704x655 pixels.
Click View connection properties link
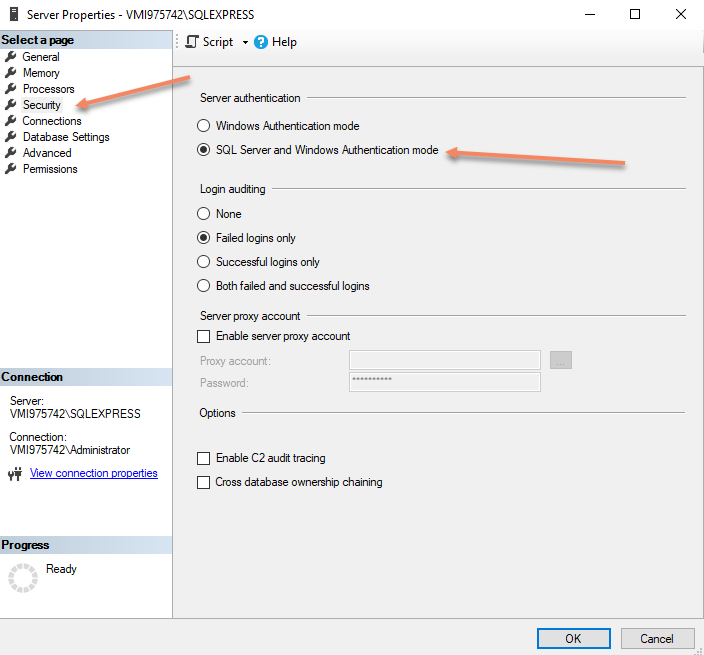click(x=94, y=473)
